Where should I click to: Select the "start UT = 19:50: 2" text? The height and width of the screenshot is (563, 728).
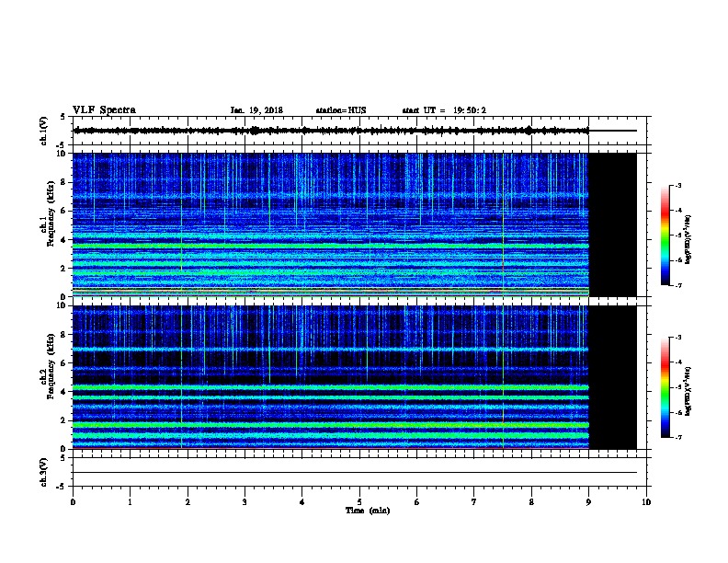[444, 110]
